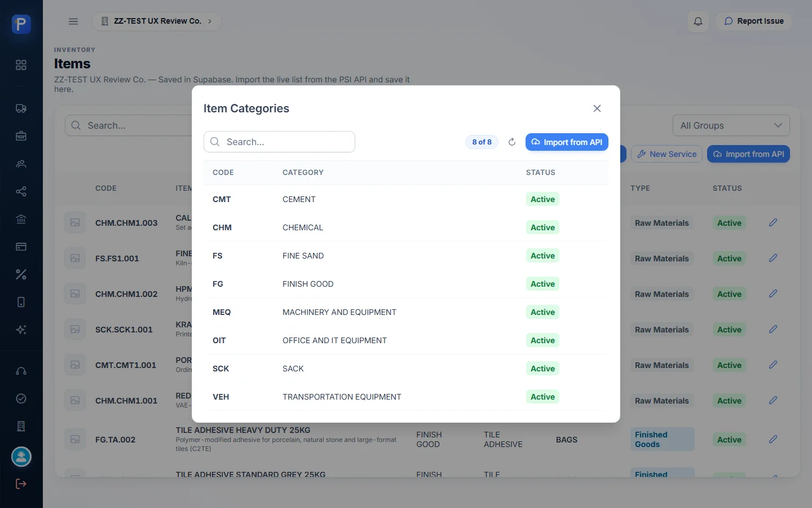812x508 pixels.
Task: Open the people sidebar icon
Action: [21, 164]
